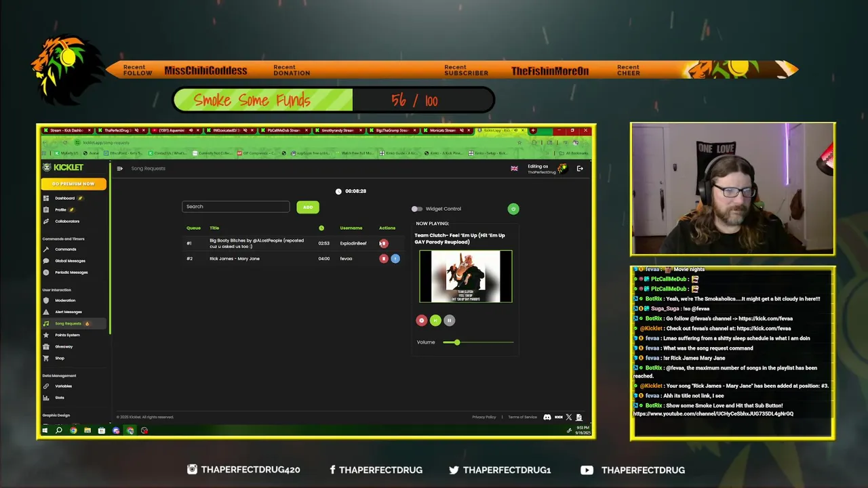Switch to the timothyrandy Stream tab
This screenshot has height=488, width=868.
(340, 130)
